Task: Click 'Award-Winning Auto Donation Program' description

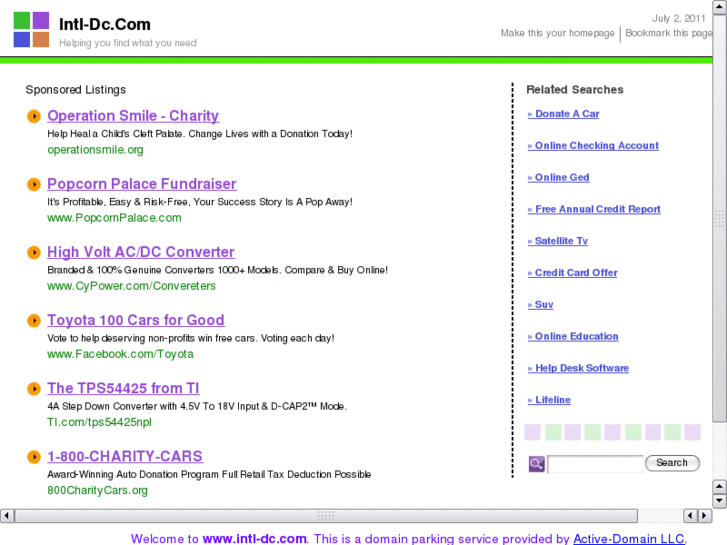Action: pos(209,474)
